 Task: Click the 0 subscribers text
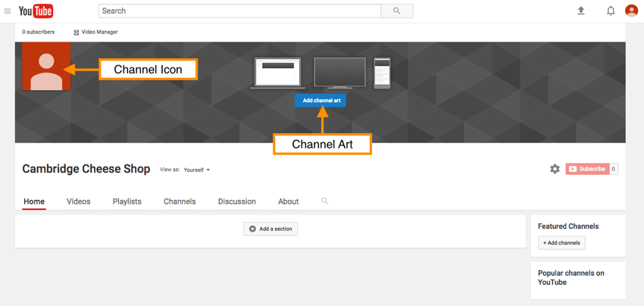pos(38,32)
